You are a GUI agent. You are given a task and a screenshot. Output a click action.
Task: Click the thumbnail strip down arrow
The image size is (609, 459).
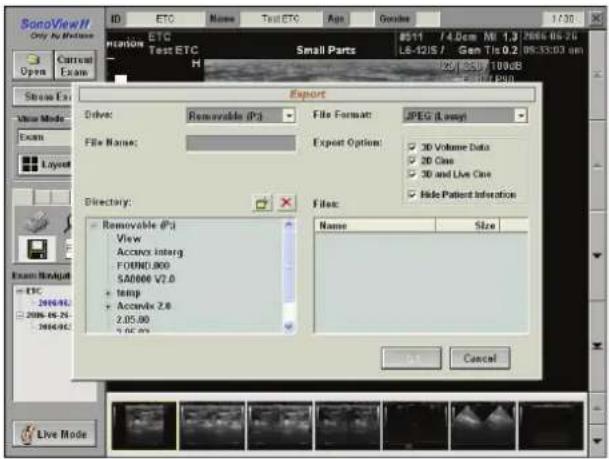coord(597,440)
